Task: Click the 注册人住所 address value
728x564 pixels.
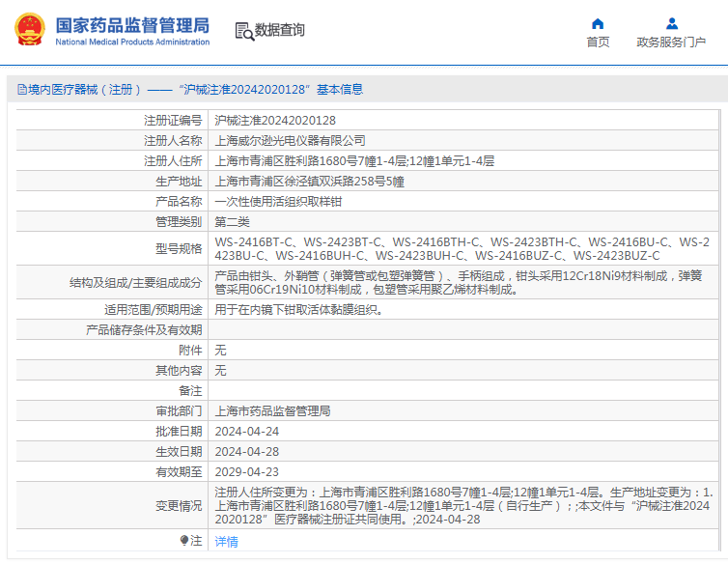Action: pos(354,160)
